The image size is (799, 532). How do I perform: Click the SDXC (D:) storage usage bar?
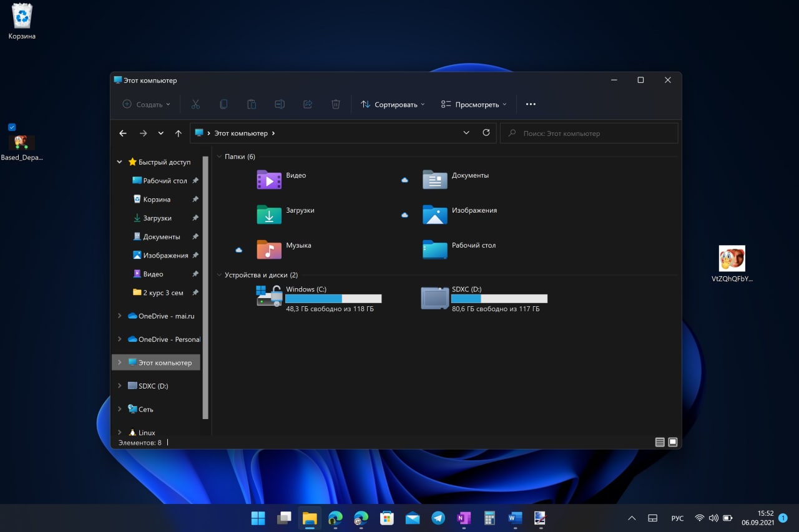pyautogui.click(x=499, y=299)
